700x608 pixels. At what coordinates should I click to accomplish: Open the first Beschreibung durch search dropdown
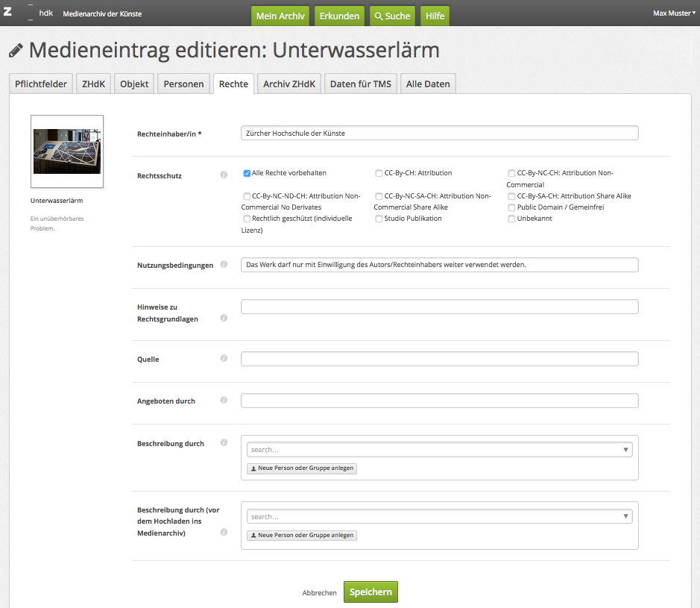(x=439, y=450)
